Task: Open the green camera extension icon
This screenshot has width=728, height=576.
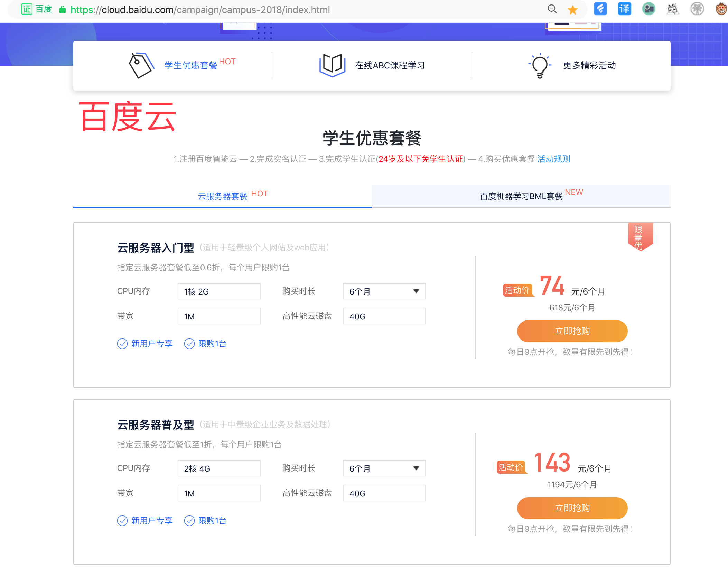Action: coord(648,9)
